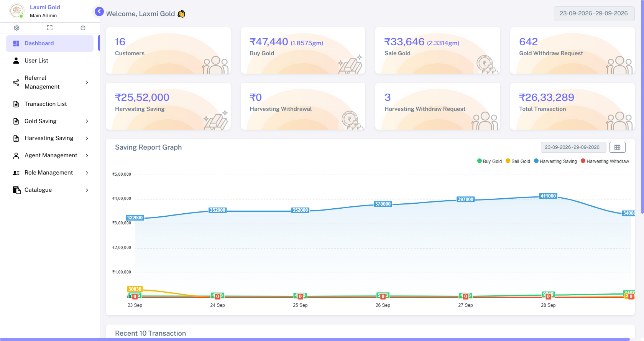Open the Total Transaction card
The height and width of the screenshot is (341, 644).
pyautogui.click(x=572, y=106)
